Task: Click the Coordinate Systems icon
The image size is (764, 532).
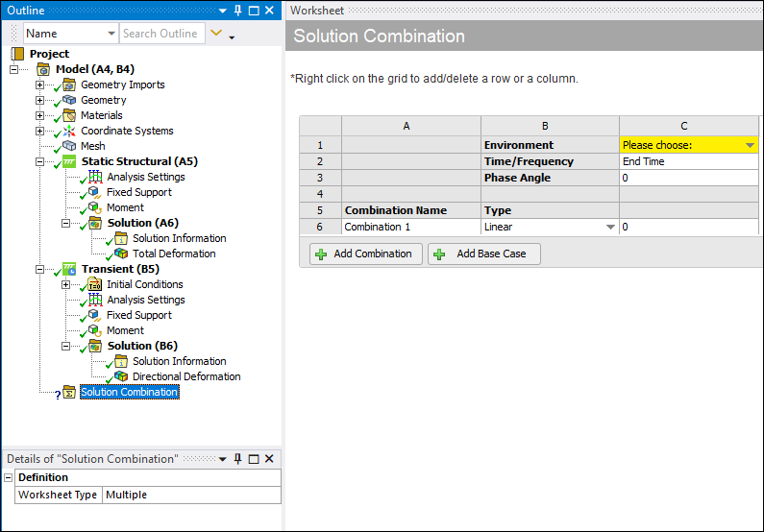Action: pyautogui.click(x=69, y=131)
